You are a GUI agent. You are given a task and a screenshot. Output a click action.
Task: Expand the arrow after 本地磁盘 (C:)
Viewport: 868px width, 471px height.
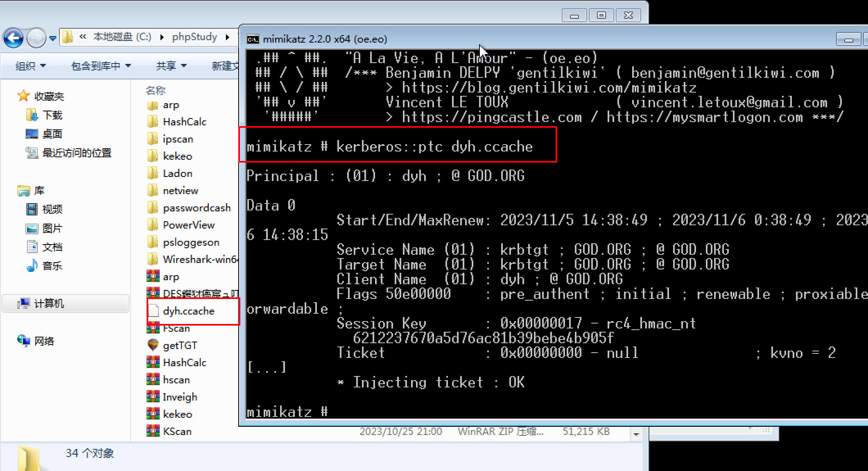coord(162,37)
